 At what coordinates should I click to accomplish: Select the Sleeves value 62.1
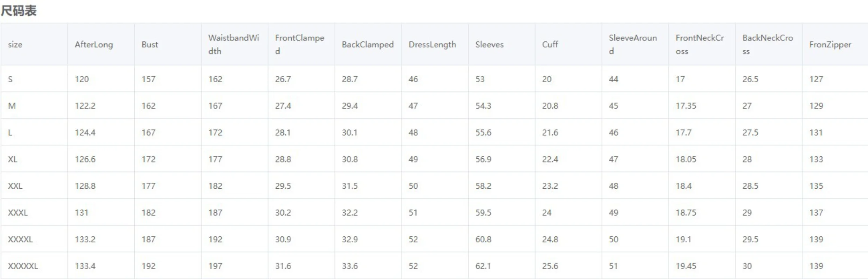click(483, 266)
